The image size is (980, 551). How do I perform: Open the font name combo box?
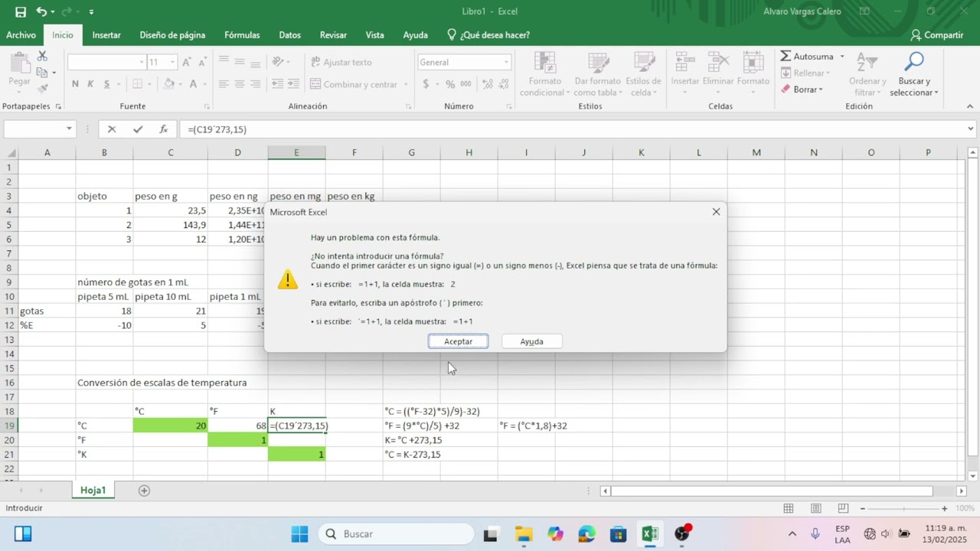[106, 62]
